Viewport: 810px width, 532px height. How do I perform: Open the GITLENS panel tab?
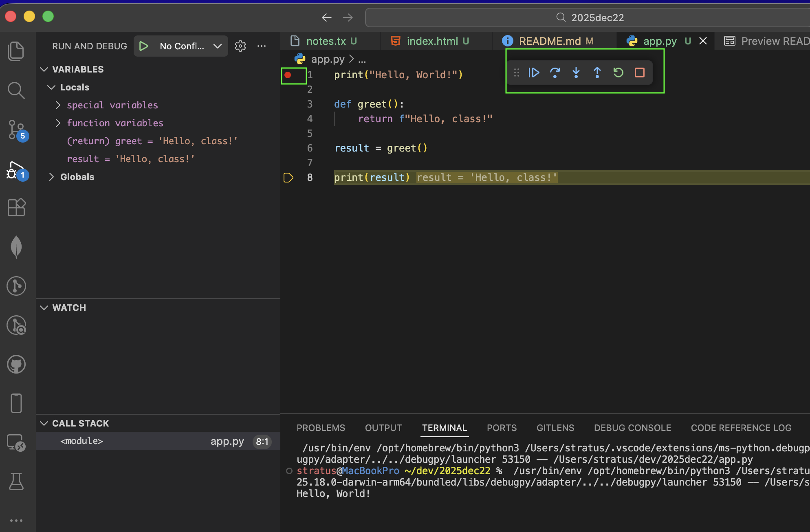(555, 428)
